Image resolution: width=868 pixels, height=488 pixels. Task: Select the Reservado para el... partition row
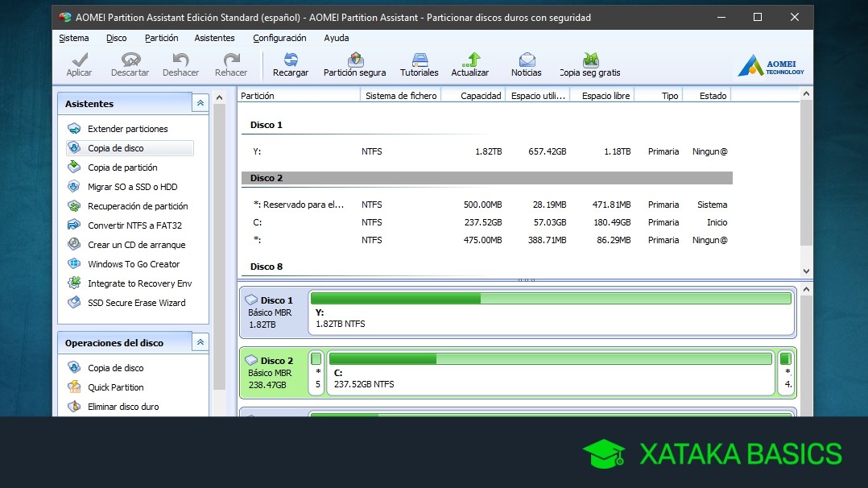coord(487,205)
